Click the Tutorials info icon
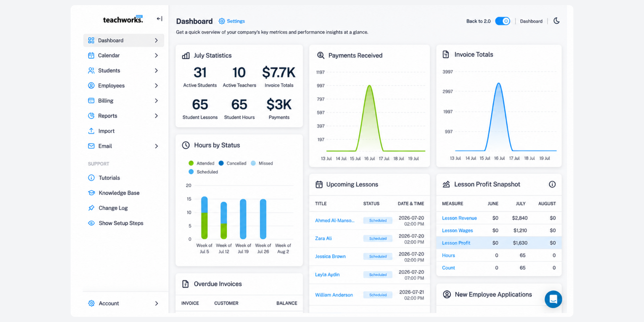 tap(91, 178)
